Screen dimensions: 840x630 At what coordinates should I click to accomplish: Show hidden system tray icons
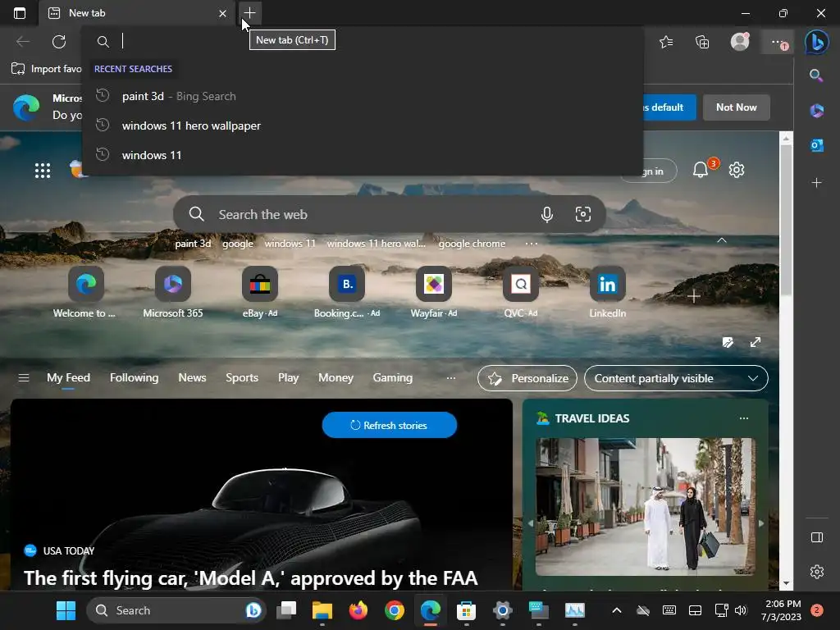pos(617,610)
